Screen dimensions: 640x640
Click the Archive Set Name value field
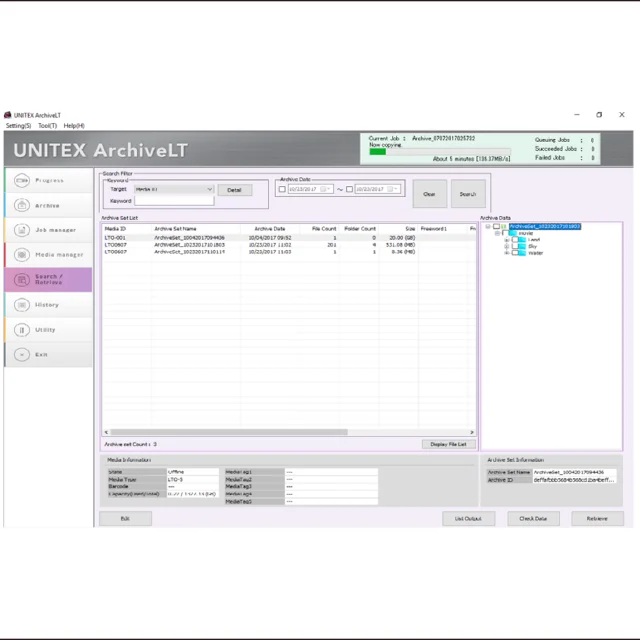[x=575, y=472]
